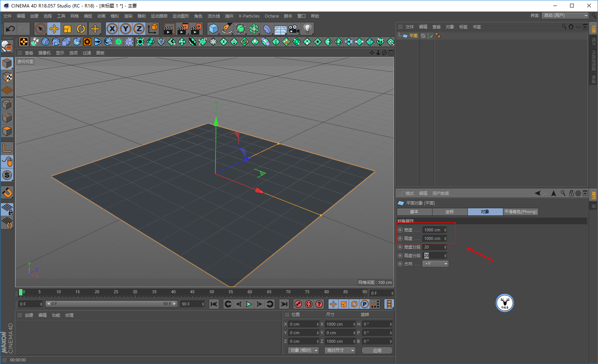Screen dimensions: 598x364
Task: Toggle X axis lock
Action: point(112,29)
